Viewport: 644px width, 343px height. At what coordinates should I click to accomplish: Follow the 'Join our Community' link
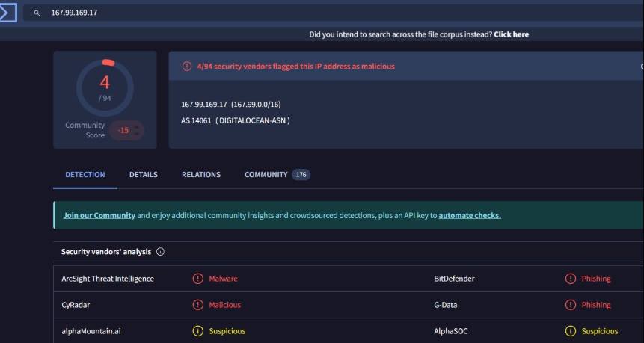click(99, 215)
